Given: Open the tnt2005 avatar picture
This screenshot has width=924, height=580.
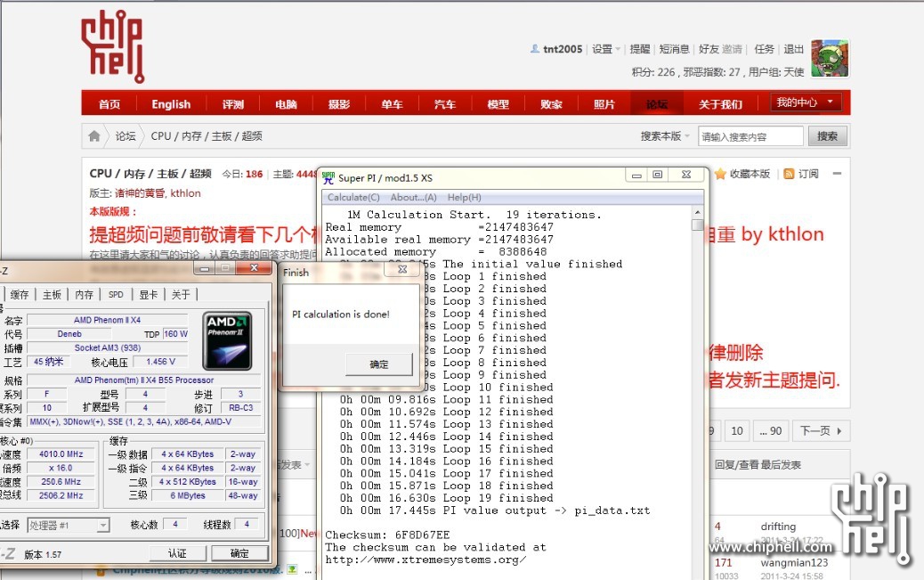Looking at the screenshot, I should pos(830,59).
